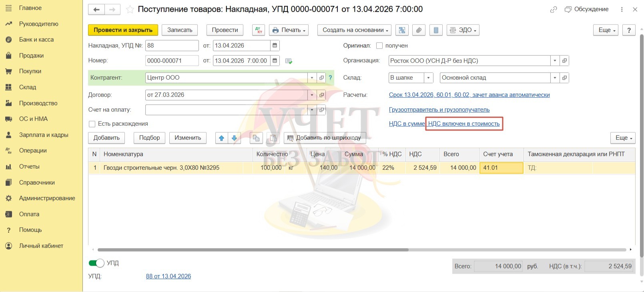Open Организация record with open icon

tap(564, 61)
